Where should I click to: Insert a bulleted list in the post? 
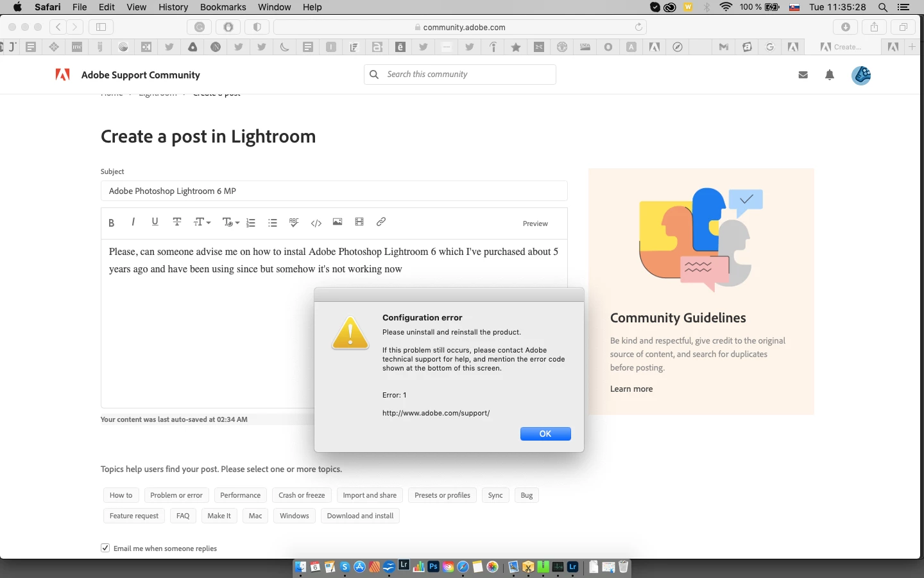tap(273, 223)
